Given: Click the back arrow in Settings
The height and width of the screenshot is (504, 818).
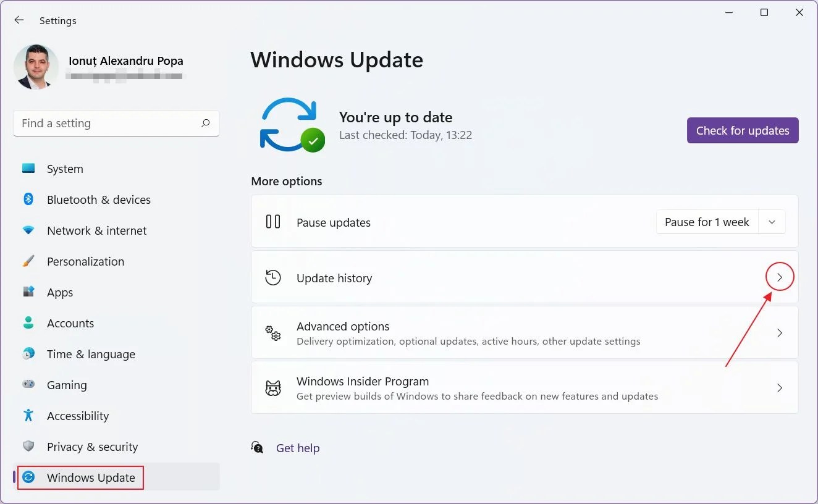Looking at the screenshot, I should (19, 20).
